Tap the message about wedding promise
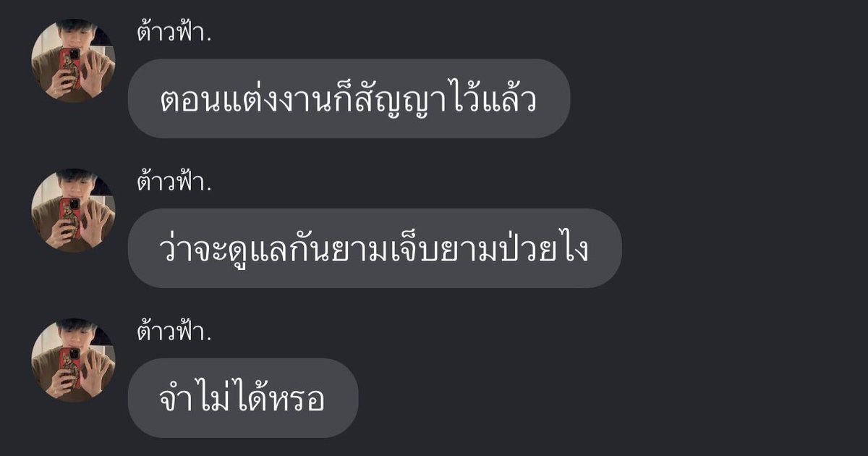 click(349, 98)
